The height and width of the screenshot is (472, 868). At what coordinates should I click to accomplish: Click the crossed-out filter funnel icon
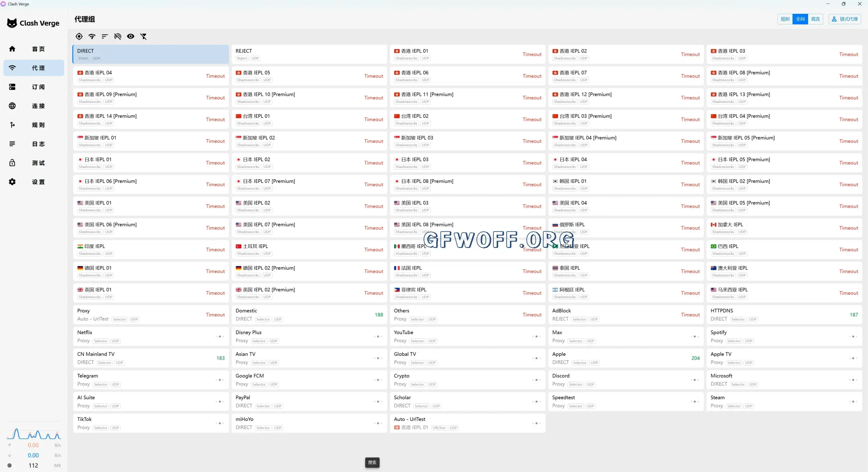click(143, 36)
